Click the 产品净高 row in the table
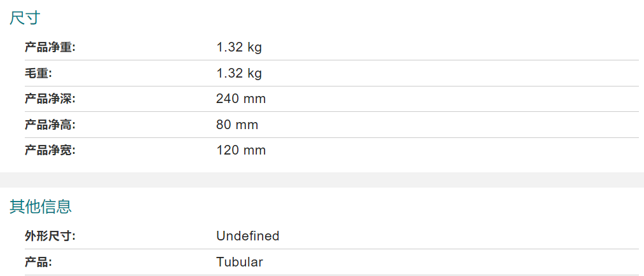 coord(331,125)
